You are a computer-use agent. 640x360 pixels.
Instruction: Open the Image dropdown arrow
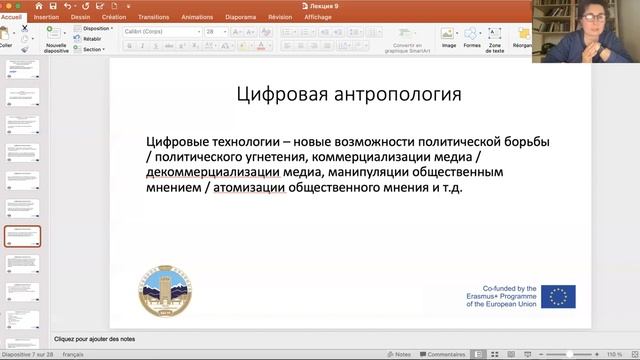coord(457,33)
